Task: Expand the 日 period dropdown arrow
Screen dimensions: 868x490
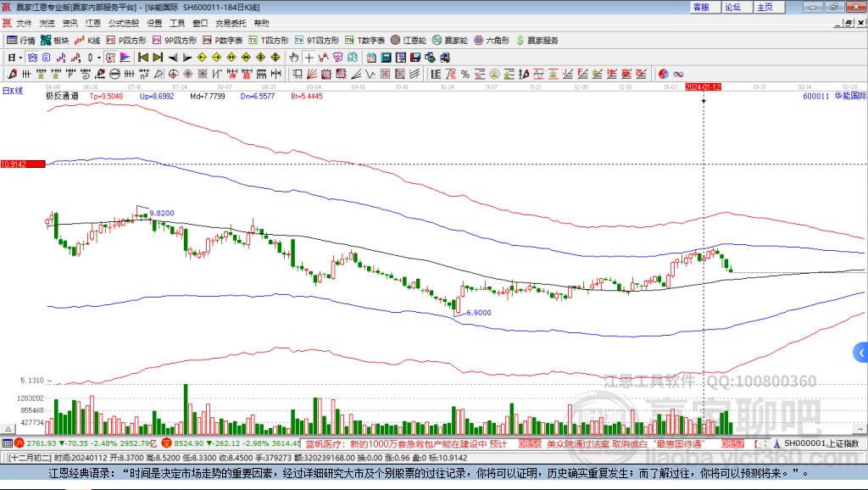Action: click(22, 58)
